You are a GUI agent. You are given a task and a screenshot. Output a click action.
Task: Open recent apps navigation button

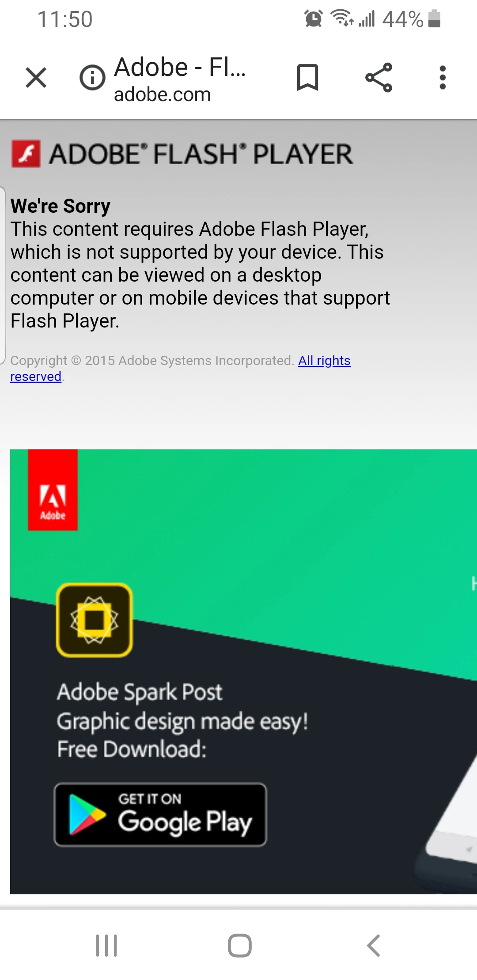(x=106, y=946)
